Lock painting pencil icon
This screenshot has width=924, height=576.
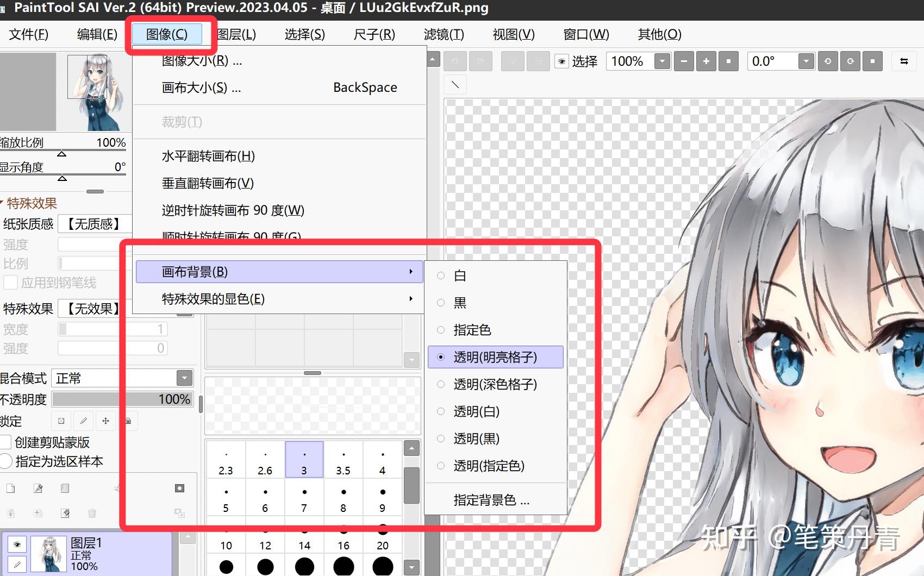coord(83,421)
